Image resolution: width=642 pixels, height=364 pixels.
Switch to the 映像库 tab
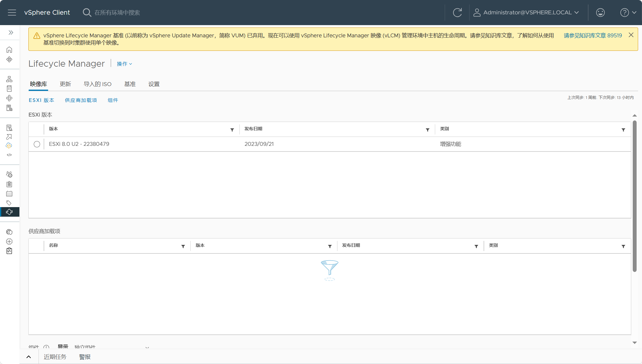click(39, 84)
